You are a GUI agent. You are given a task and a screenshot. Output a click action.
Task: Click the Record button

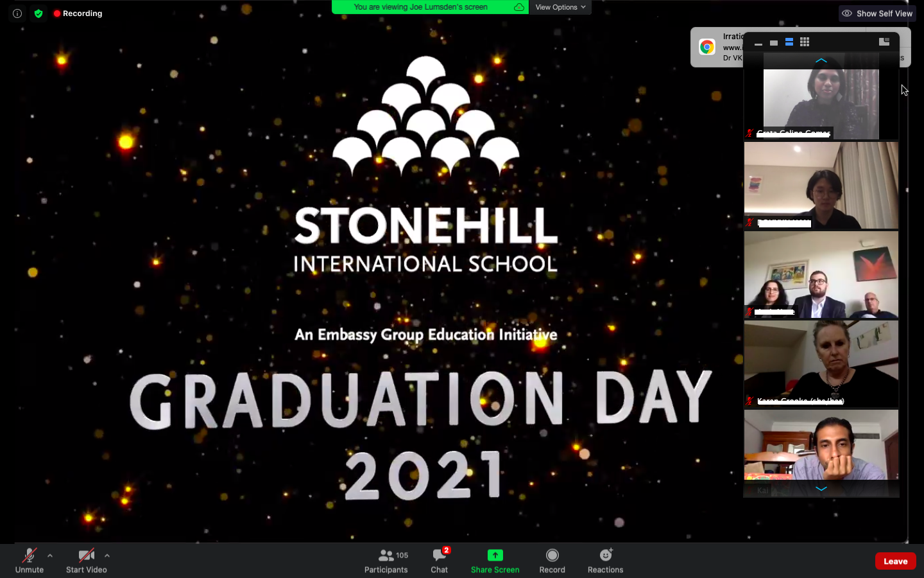click(x=552, y=560)
